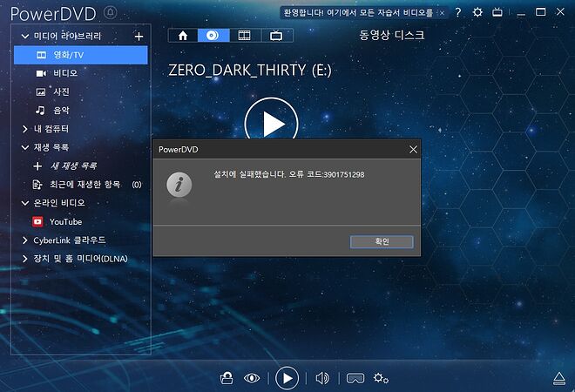Close the PowerDVD error dialog
The width and height of the screenshot is (575, 392).
(x=413, y=149)
